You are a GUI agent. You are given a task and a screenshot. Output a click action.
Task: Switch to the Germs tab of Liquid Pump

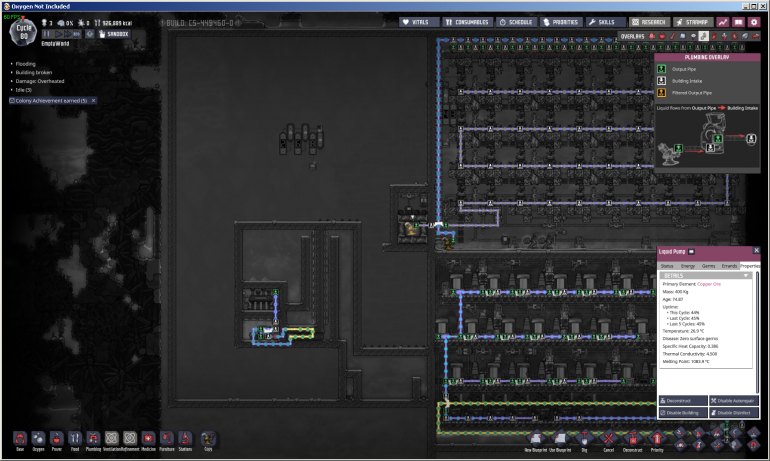point(708,266)
